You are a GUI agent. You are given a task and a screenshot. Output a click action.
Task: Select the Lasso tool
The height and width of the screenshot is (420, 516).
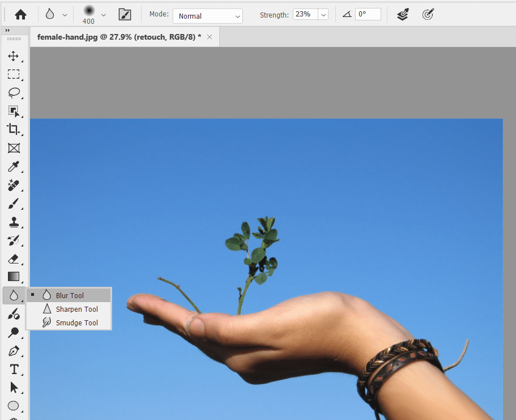click(14, 92)
